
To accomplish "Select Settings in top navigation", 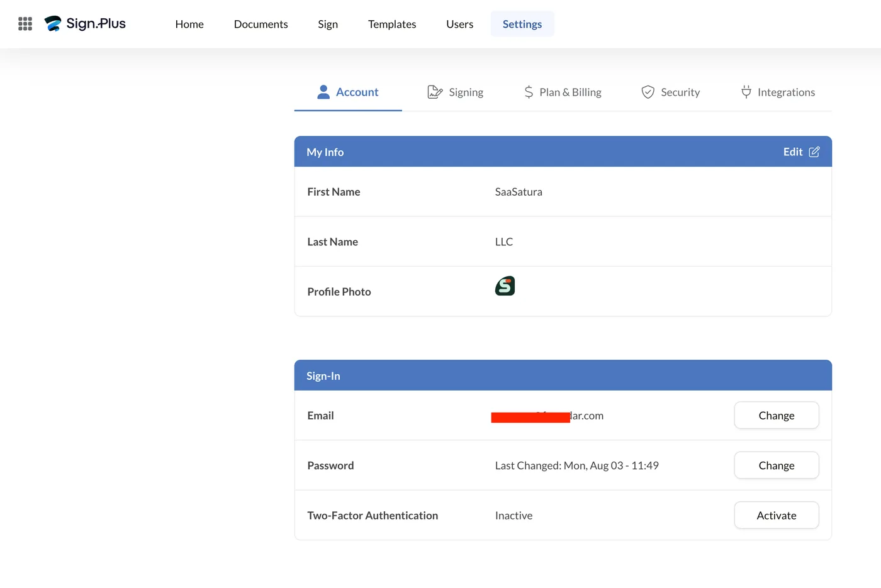I will [522, 24].
